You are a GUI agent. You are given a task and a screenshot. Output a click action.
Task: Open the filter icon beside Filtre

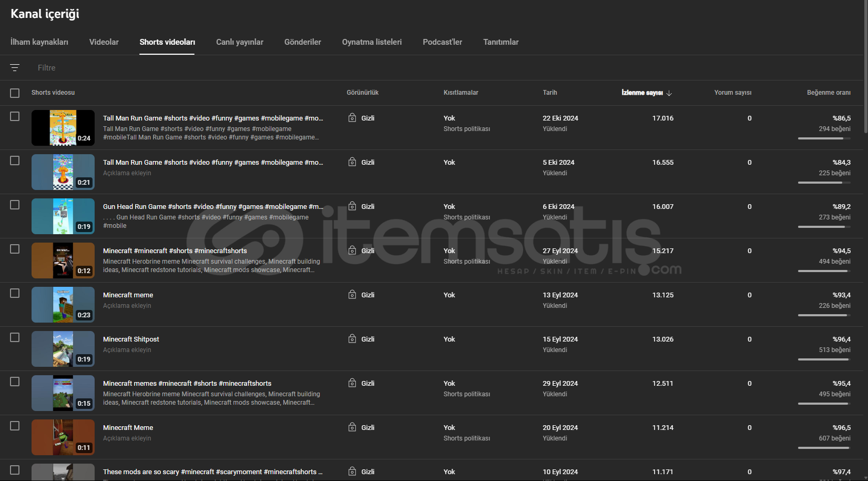pyautogui.click(x=15, y=67)
